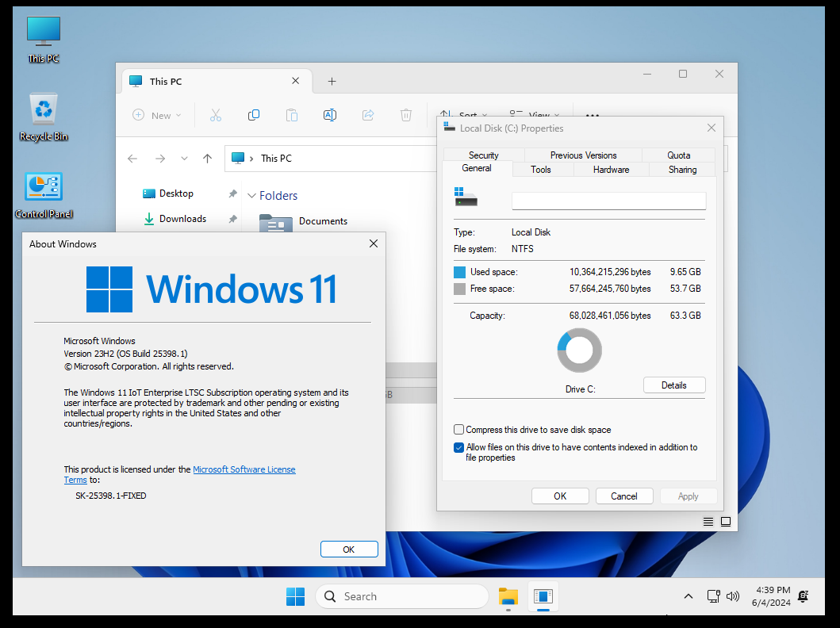
Task: Expand recent locations chevron in Explorer navigation
Action: coord(184,159)
